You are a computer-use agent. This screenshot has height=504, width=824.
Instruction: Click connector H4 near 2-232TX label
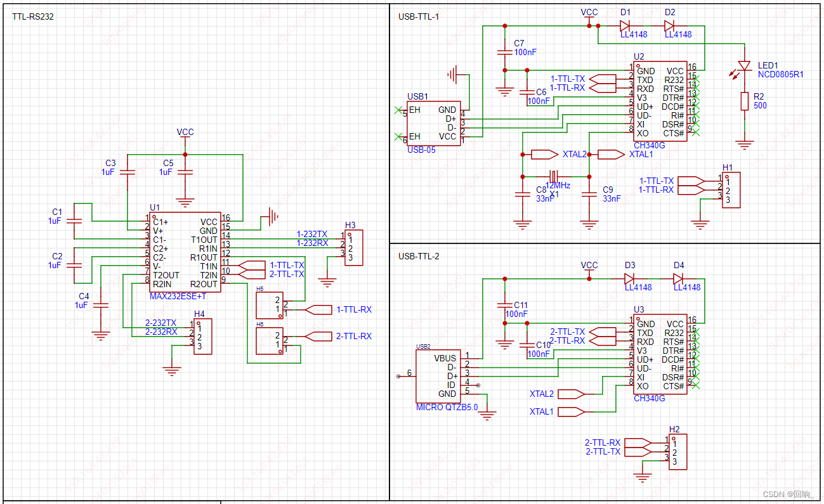pyautogui.click(x=202, y=335)
